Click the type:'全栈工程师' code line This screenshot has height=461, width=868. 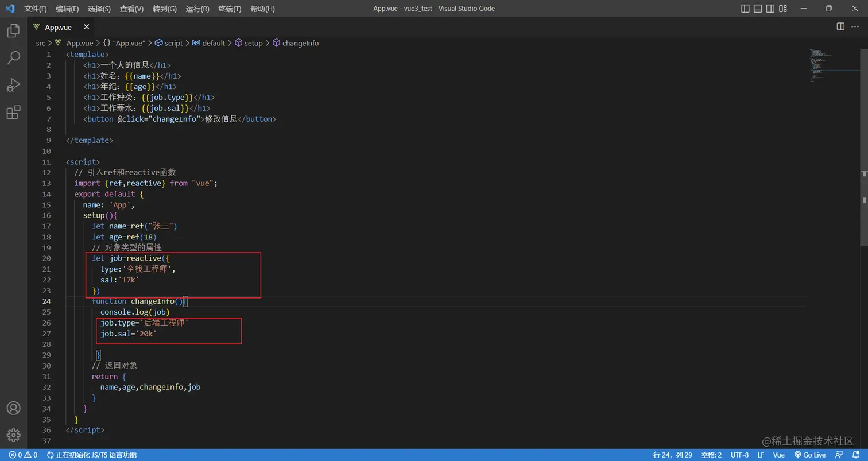[x=138, y=269]
